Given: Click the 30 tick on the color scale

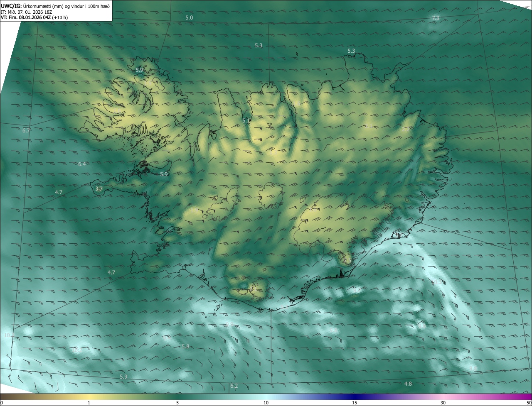Looking at the screenshot, I should 443,403.
